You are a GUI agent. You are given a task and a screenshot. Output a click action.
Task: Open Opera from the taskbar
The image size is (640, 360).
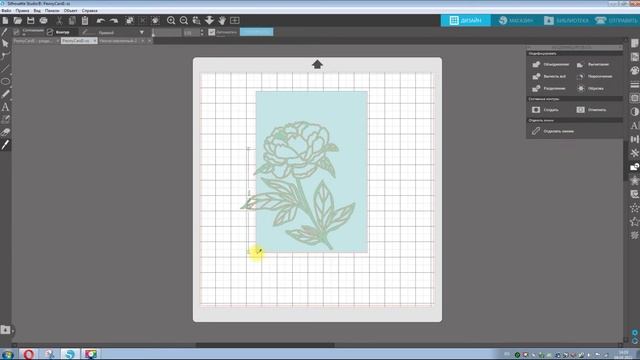pyautogui.click(x=29, y=354)
